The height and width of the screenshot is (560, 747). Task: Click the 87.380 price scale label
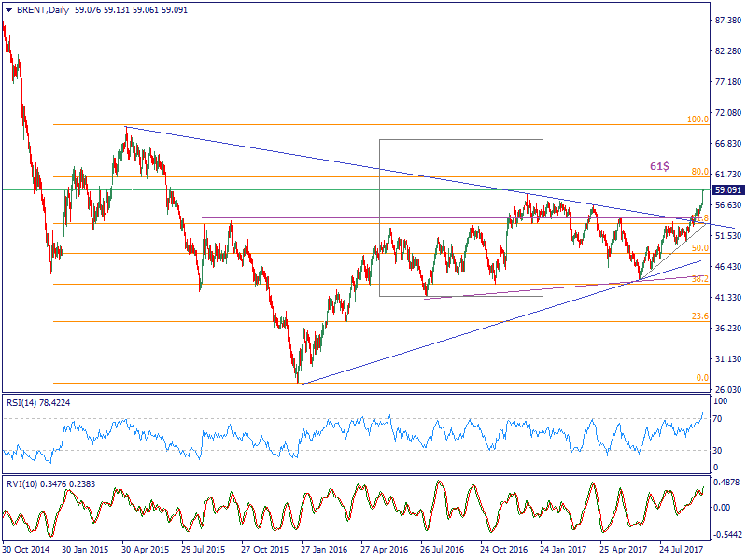pos(727,21)
